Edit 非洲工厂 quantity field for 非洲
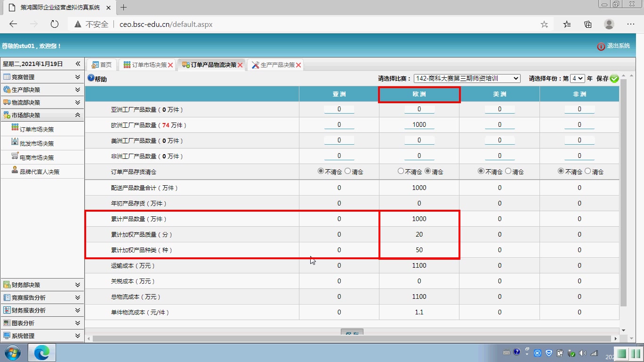 (580, 156)
